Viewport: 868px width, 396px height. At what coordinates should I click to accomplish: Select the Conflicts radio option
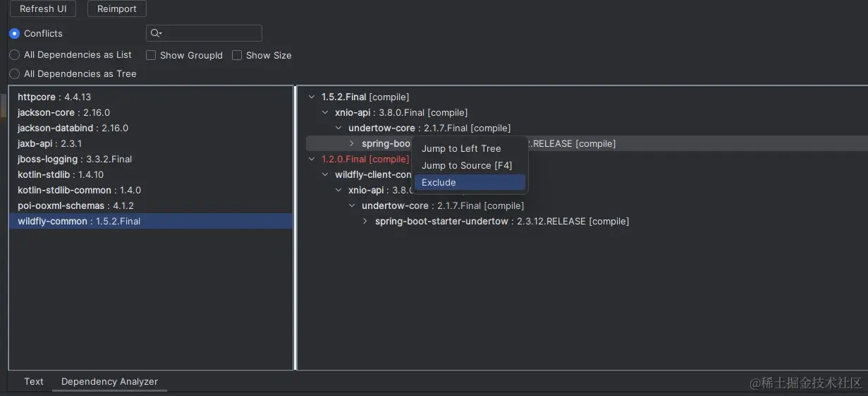click(x=14, y=33)
